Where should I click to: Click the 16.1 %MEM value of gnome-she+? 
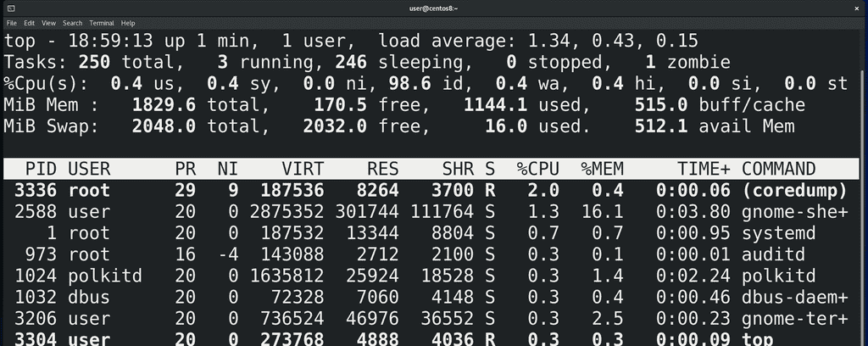[603, 211]
